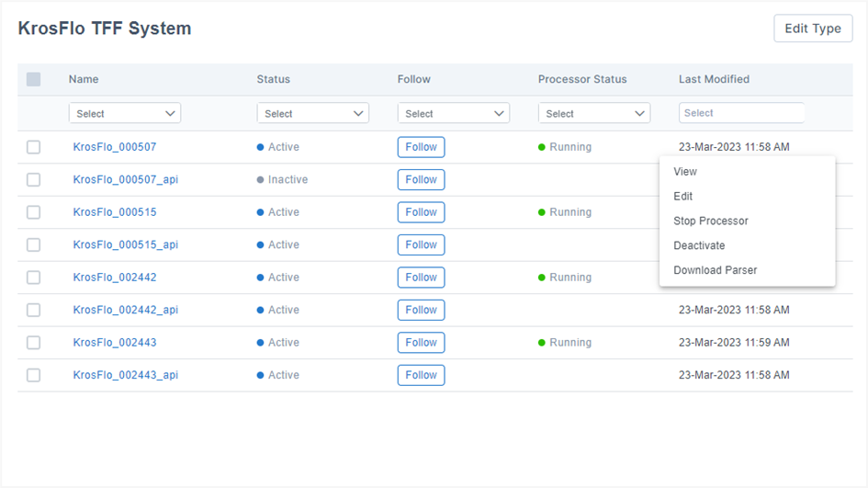Image resolution: width=868 pixels, height=488 pixels.
Task: Tick the KrosFlo_000515_api checkbox
Action: click(33, 244)
